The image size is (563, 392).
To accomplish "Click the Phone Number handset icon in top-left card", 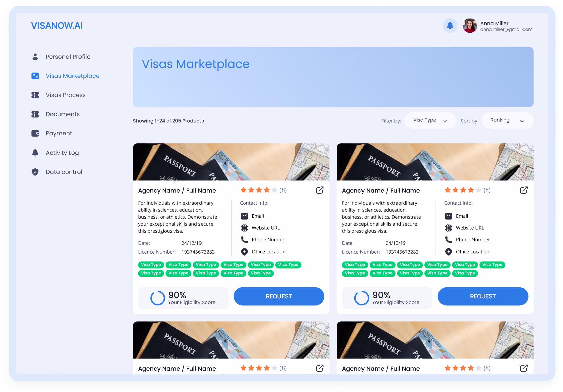I will pos(244,240).
